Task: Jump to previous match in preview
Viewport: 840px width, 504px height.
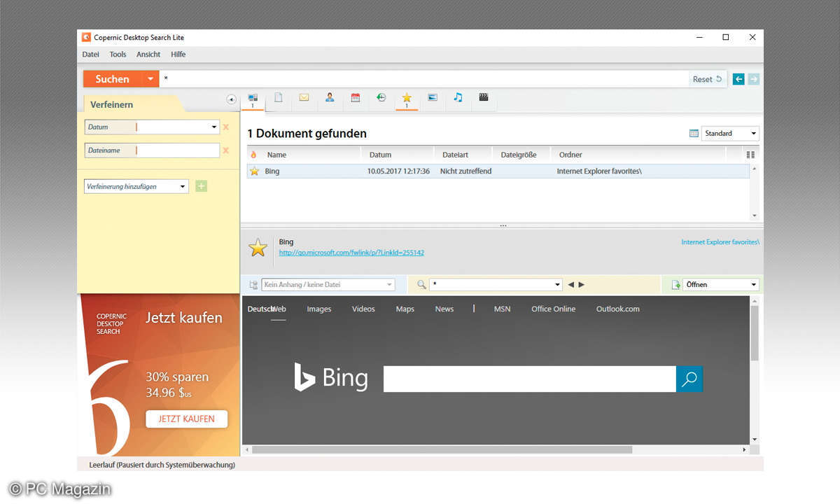Action: [x=570, y=285]
